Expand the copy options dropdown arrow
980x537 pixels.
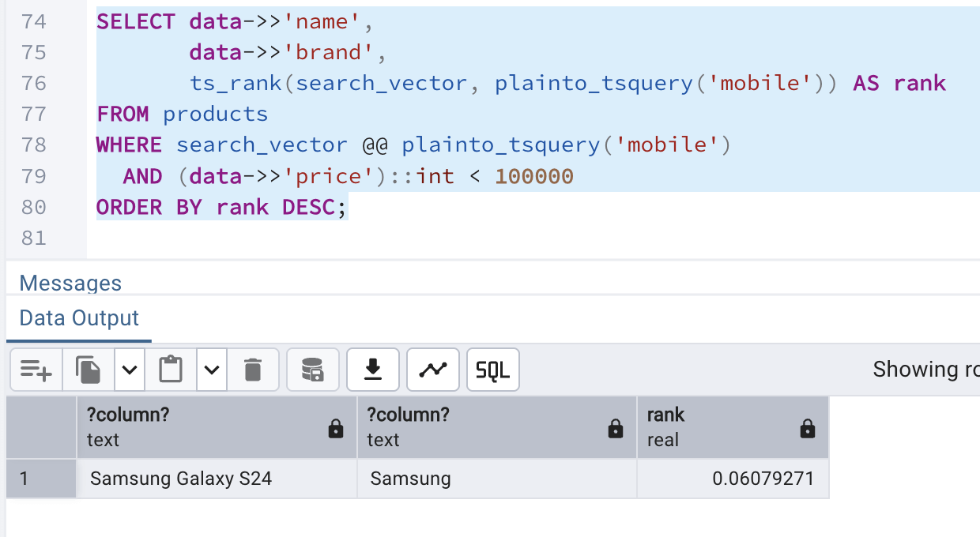tap(130, 370)
